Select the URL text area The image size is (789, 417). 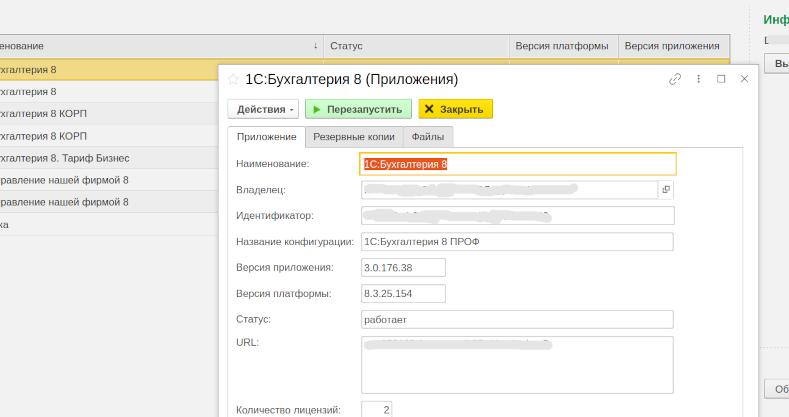[517, 365]
